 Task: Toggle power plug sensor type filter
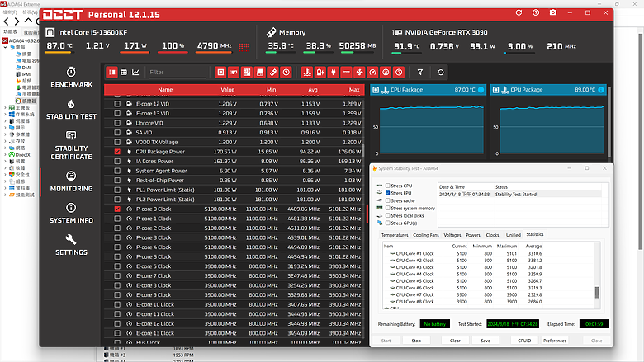point(333,73)
